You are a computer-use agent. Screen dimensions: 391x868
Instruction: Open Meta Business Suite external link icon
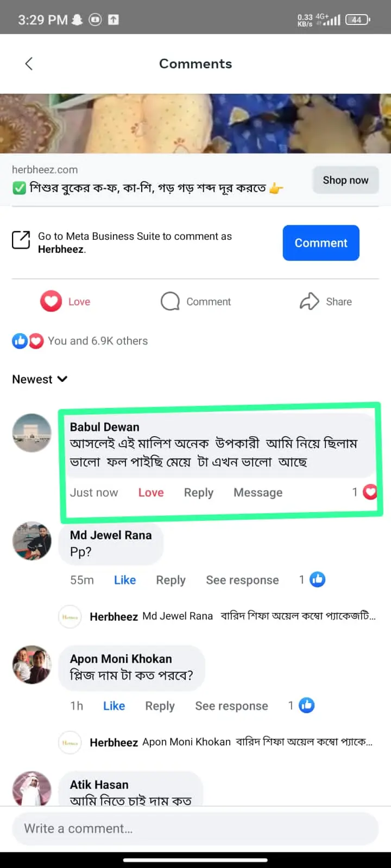pos(21,240)
